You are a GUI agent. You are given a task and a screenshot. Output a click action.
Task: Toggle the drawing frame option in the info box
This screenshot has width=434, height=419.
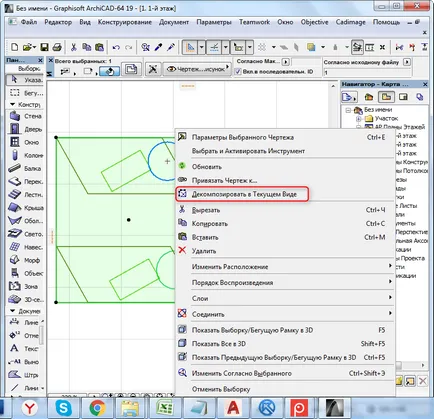coord(131,70)
